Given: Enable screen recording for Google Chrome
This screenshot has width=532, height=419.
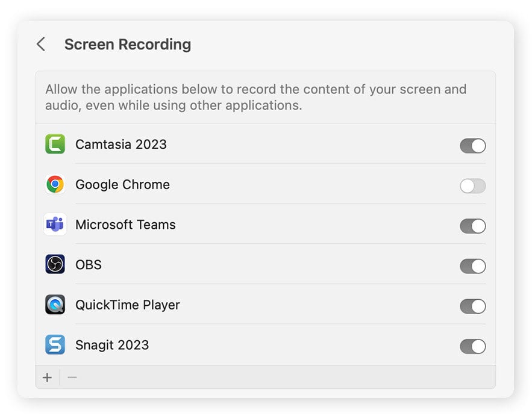Looking at the screenshot, I should [472, 186].
